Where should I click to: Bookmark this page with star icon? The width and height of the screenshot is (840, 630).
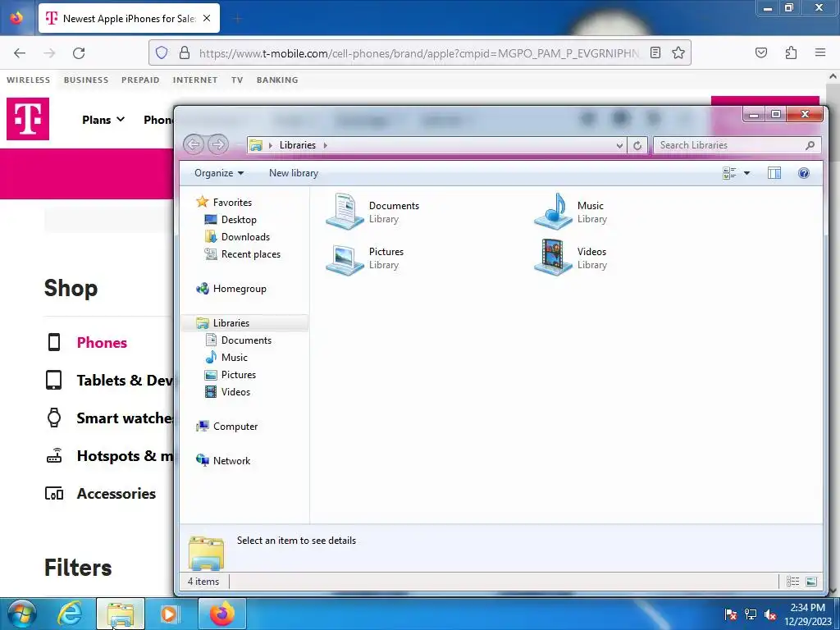pyautogui.click(x=678, y=52)
